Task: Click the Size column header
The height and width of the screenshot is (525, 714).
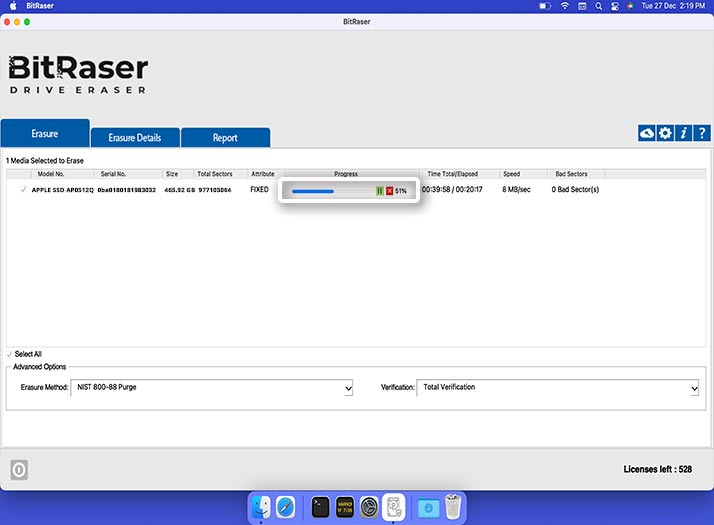Action: (172, 174)
